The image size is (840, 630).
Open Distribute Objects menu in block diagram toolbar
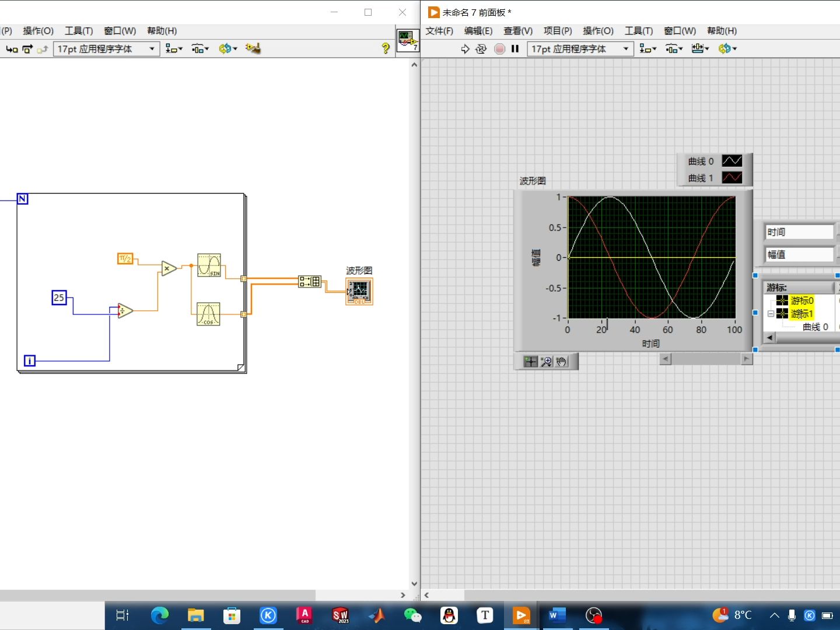pyautogui.click(x=200, y=49)
